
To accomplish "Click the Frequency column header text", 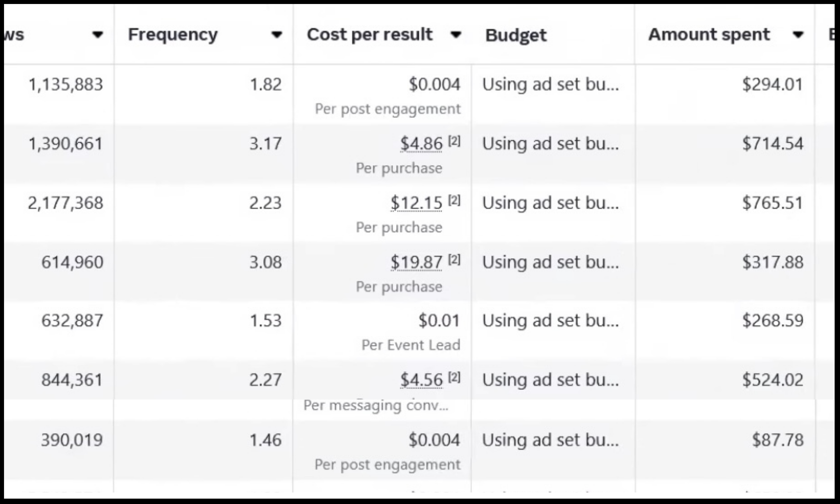I will pos(173,35).
